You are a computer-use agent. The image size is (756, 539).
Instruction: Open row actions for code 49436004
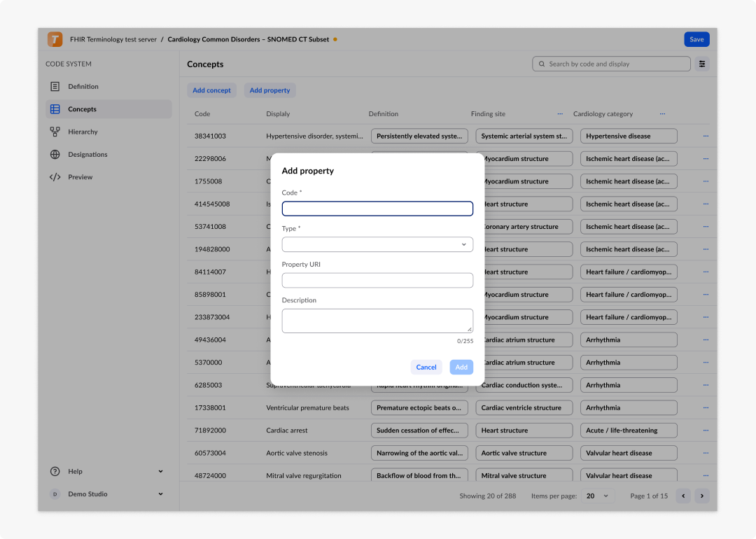coord(706,340)
